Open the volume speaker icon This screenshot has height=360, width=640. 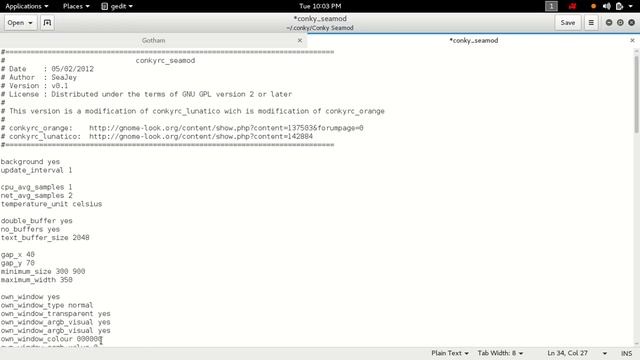tap(607, 6)
